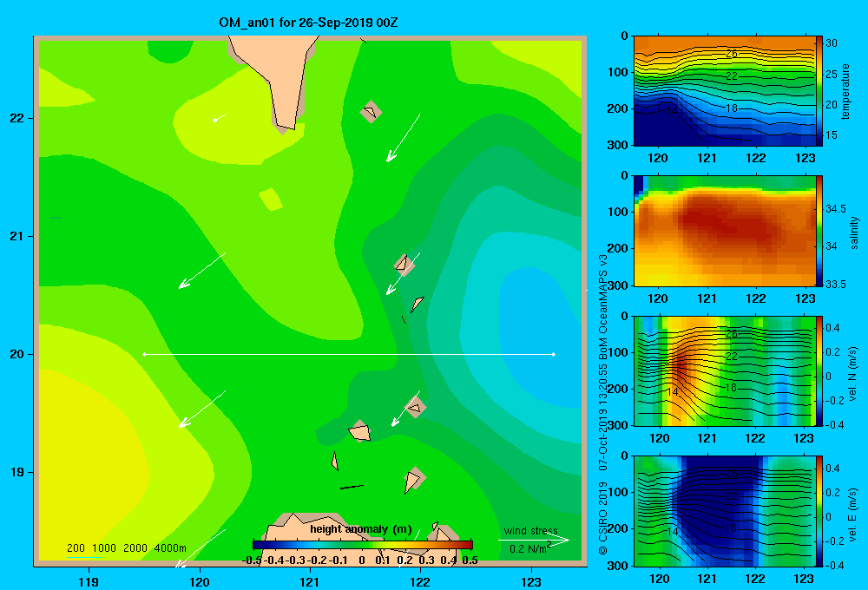Open the temperature depth section plot
The width and height of the screenshot is (868, 590).
[x=725, y=91]
